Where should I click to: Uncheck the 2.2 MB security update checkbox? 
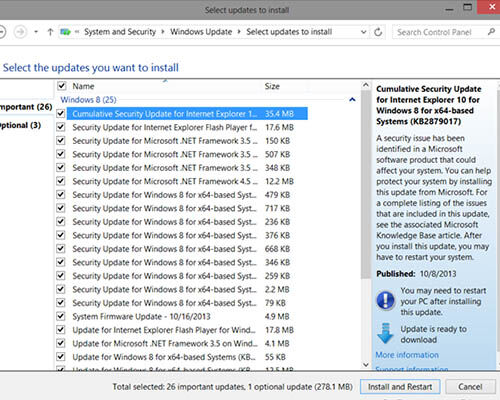(x=61, y=289)
